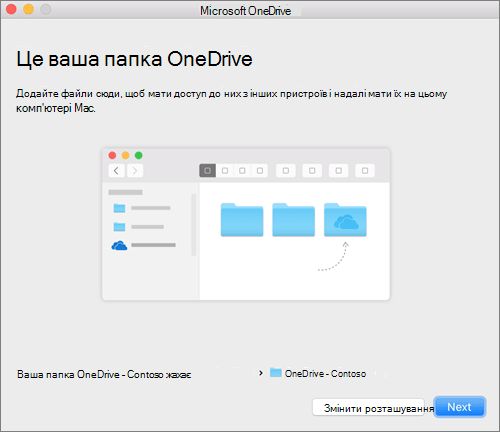Click the OneDrive - Contoso folder icon in path
500x432 pixels.
pyautogui.click(x=276, y=372)
